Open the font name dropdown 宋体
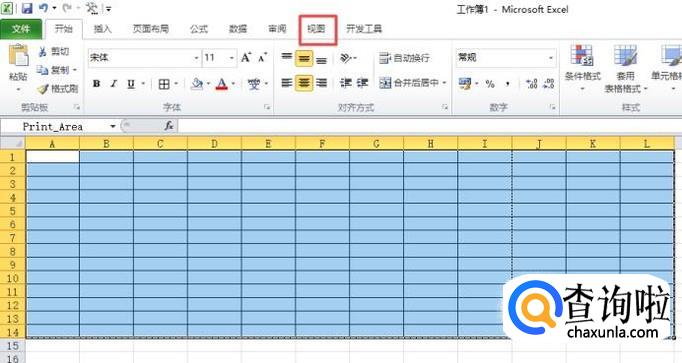The width and height of the screenshot is (682, 363). [x=144, y=57]
